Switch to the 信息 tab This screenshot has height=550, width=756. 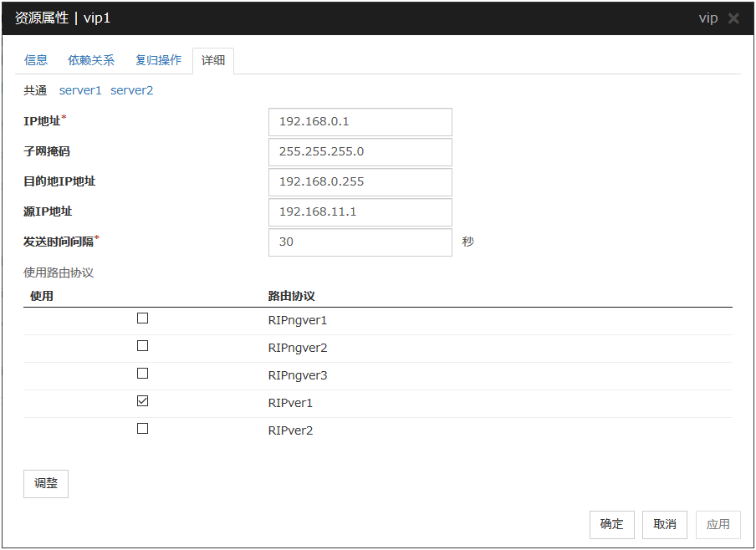[36, 60]
